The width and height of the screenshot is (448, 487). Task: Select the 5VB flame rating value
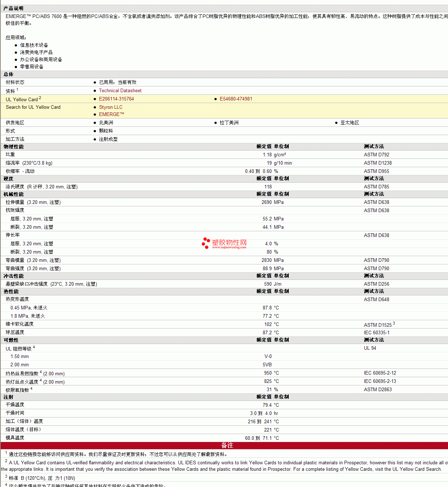[x=267, y=365]
